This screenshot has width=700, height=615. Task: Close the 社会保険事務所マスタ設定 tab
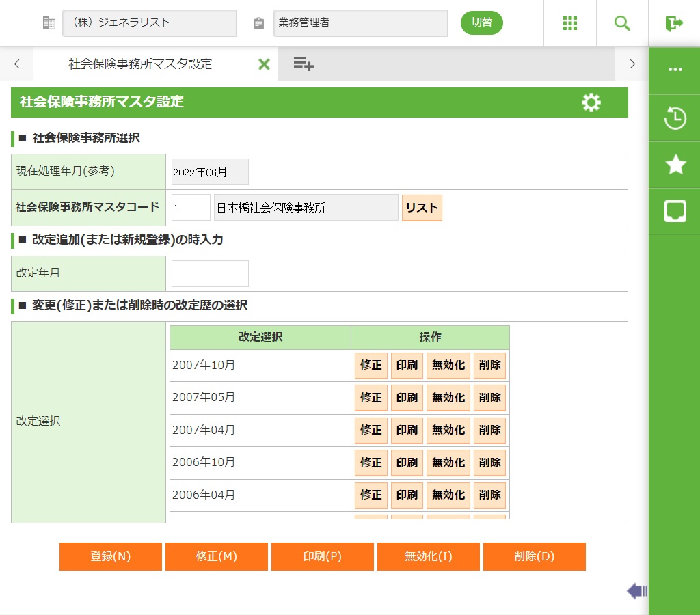tap(264, 64)
